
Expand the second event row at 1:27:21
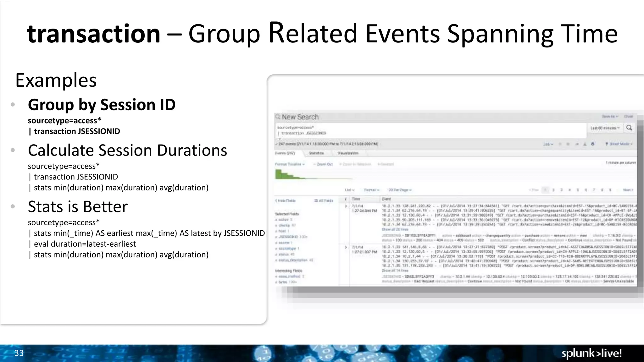pos(346,247)
